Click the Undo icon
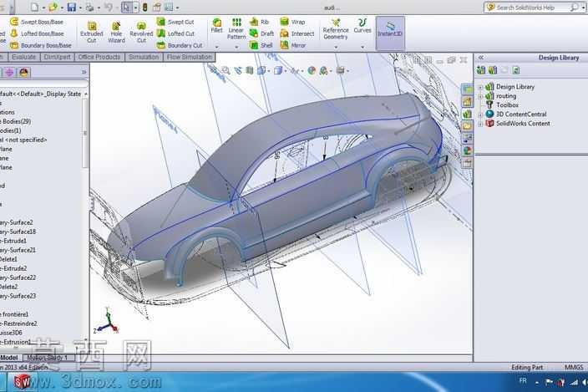The width and height of the screenshot is (588, 392). coord(108,8)
